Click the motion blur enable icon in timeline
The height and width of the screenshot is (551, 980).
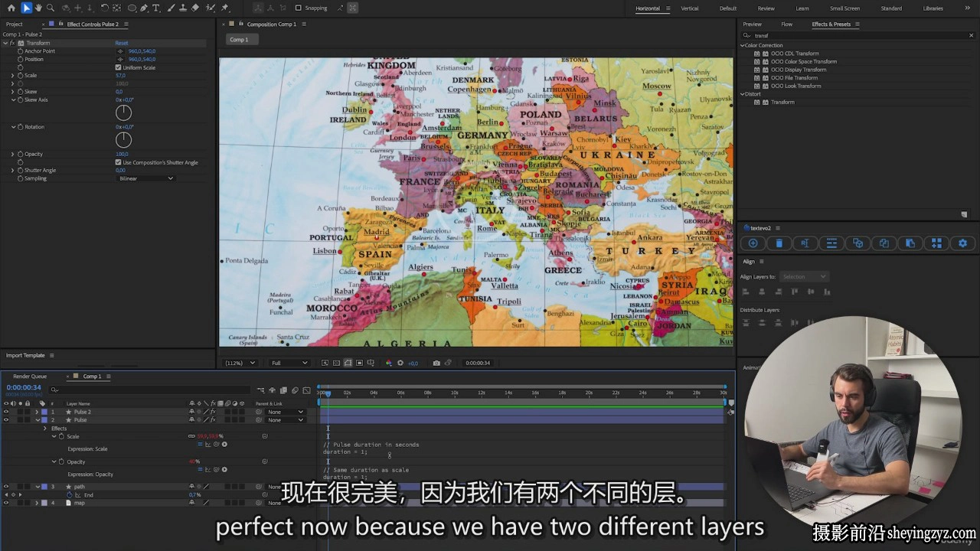pyautogui.click(x=295, y=390)
